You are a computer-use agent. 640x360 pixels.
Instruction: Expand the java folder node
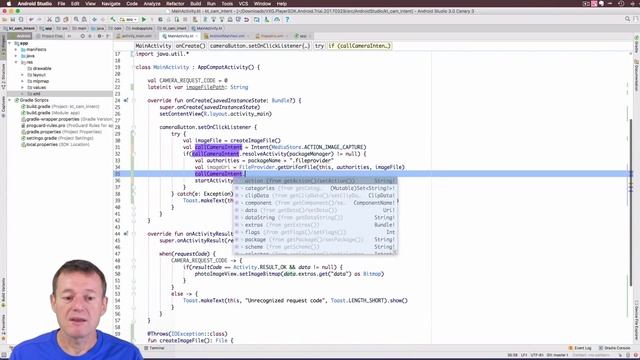[x=16, y=56]
